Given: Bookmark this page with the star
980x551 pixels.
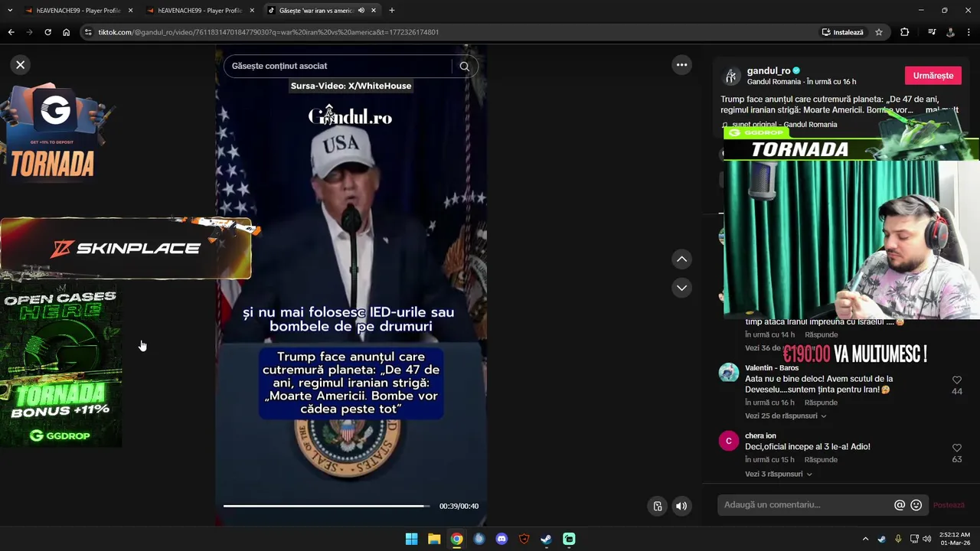Looking at the screenshot, I should coord(879,32).
